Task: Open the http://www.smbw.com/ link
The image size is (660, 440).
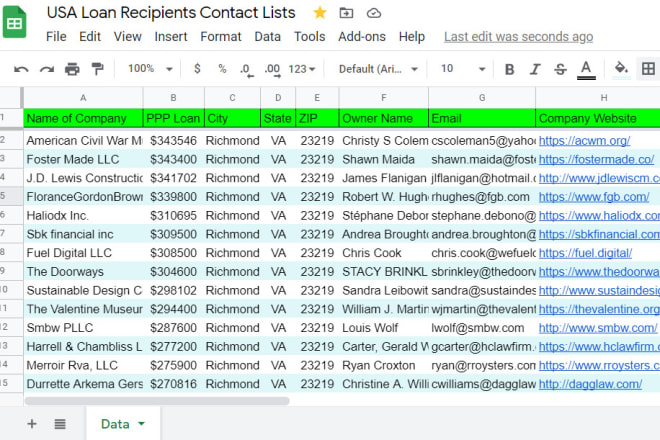Action: (598, 328)
